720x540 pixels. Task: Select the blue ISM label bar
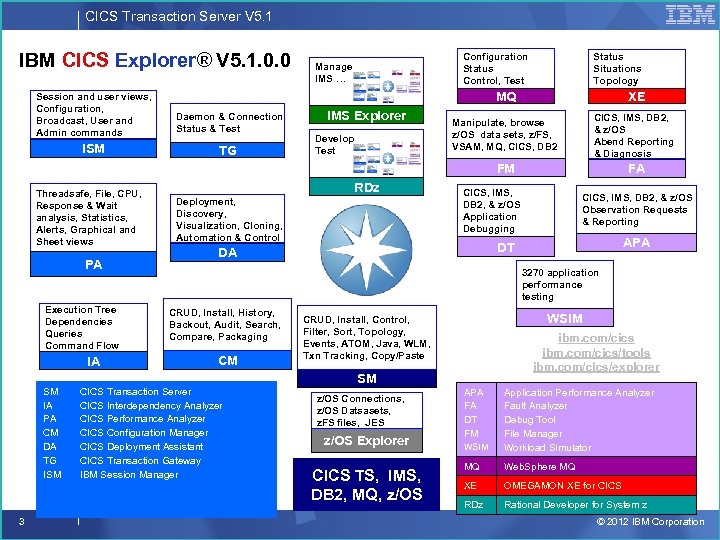[93, 148]
